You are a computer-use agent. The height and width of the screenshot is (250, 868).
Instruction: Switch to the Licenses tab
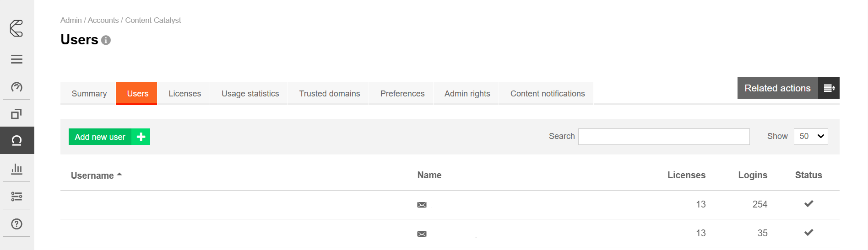[x=184, y=94]
